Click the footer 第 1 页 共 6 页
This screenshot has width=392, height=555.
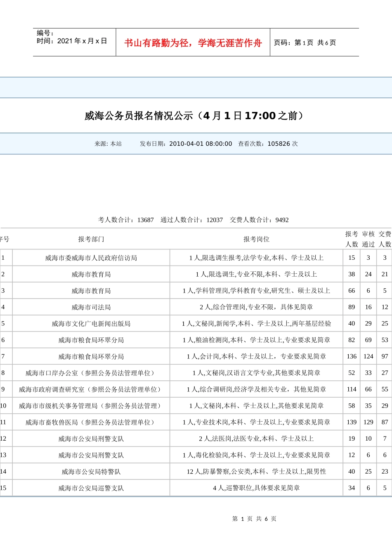point(254,519)
